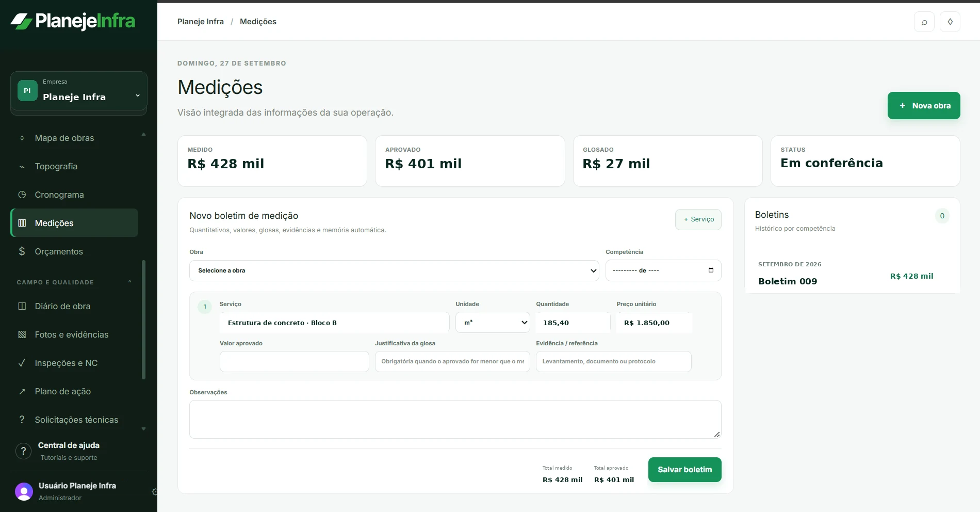Expand the Empresa Planeje Infra selector
This screenshot has width=980, height=512.
(78, 91)
